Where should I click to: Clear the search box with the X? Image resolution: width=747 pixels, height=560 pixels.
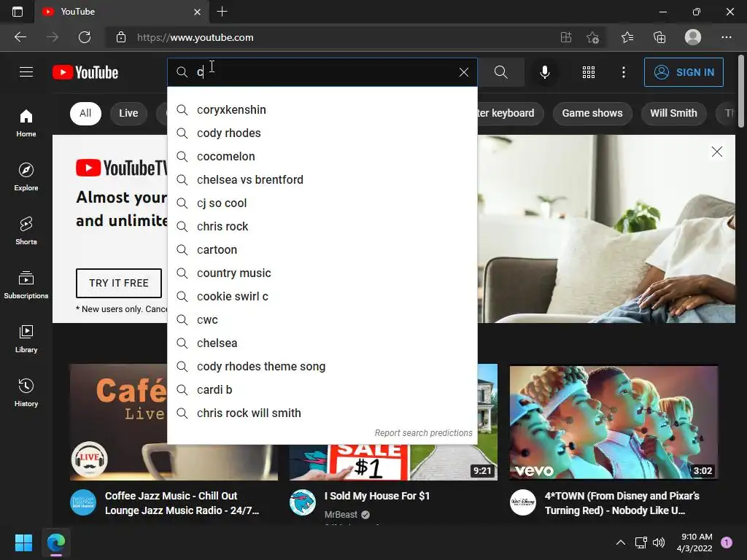click(x=463, y=72)
